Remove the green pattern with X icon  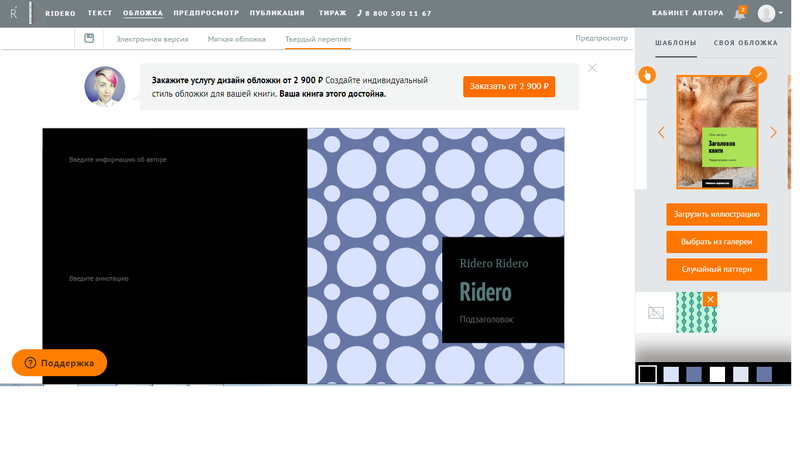(x=710, y=299)
